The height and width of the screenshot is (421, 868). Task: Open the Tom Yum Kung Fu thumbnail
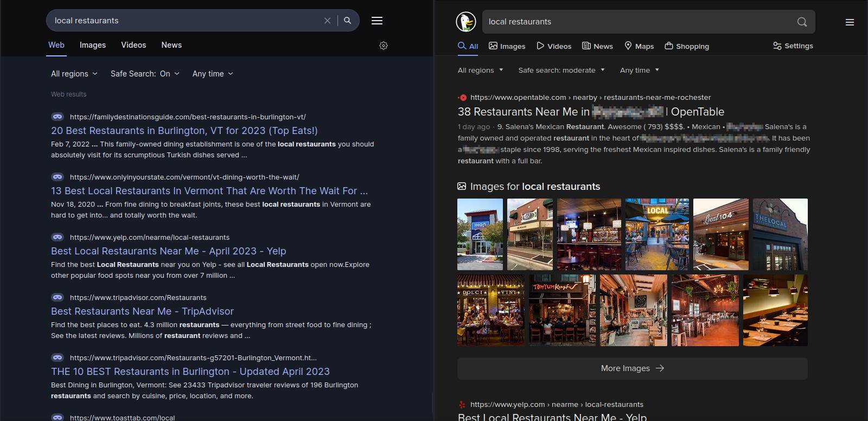click(562, 310)
